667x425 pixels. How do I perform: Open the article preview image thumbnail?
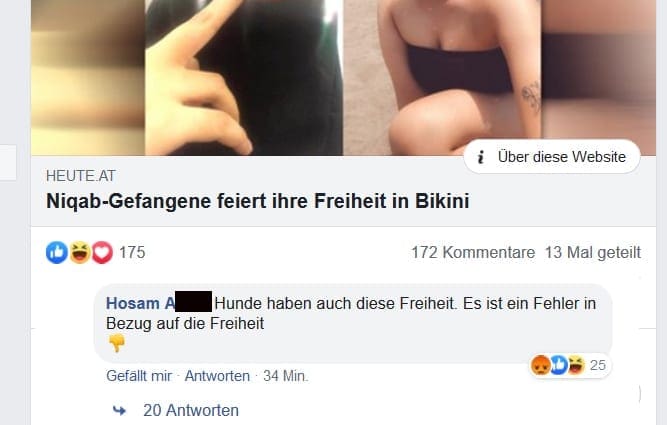pyautogui.click(x=343, y=77)
